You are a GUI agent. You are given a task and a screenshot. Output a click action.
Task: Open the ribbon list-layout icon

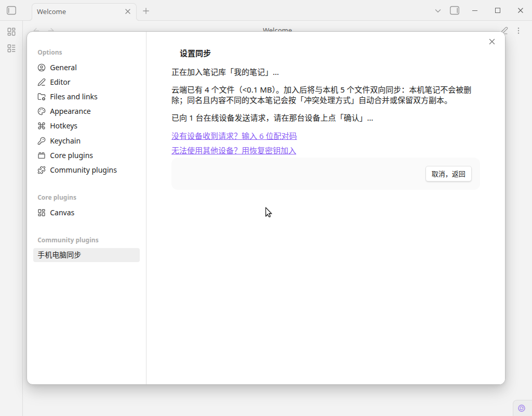coord(11,48)
